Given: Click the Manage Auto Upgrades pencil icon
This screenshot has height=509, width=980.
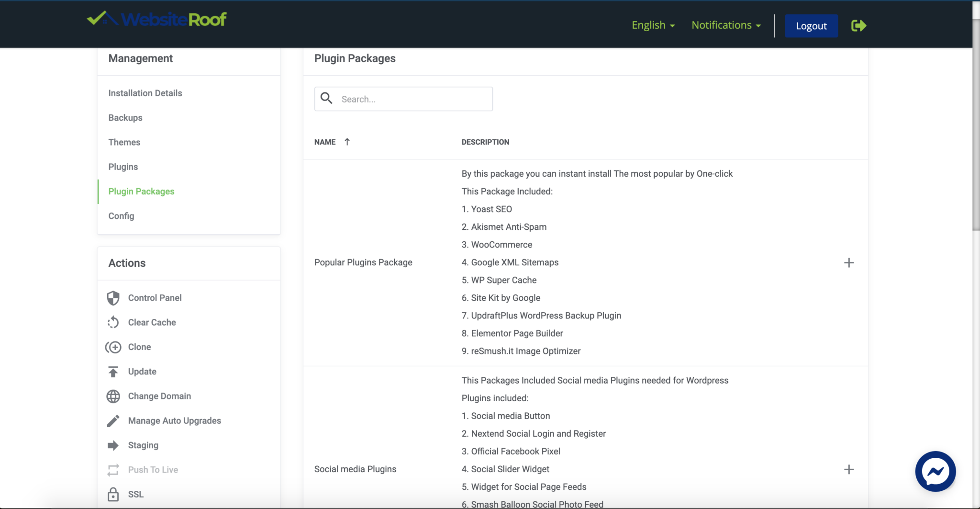Looking at the screenshot, I should pos(113,421).
